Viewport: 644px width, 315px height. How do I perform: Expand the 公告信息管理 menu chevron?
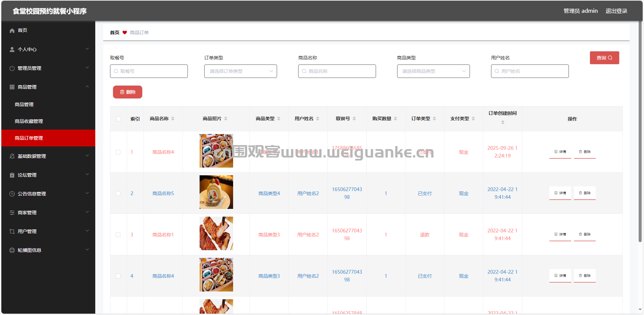click(x=87, y=193)
